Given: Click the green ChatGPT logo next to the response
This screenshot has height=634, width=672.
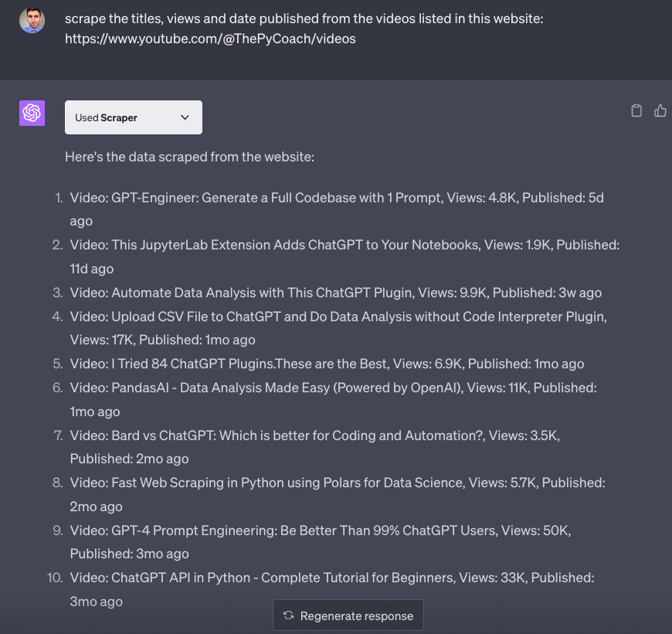Looking at the screenshot, I should [32, 113].
